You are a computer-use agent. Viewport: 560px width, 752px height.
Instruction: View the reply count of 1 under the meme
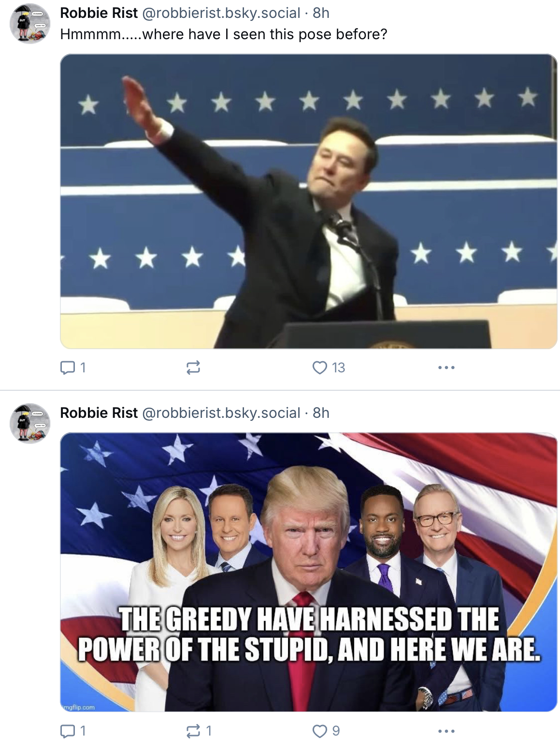(72, 731)
